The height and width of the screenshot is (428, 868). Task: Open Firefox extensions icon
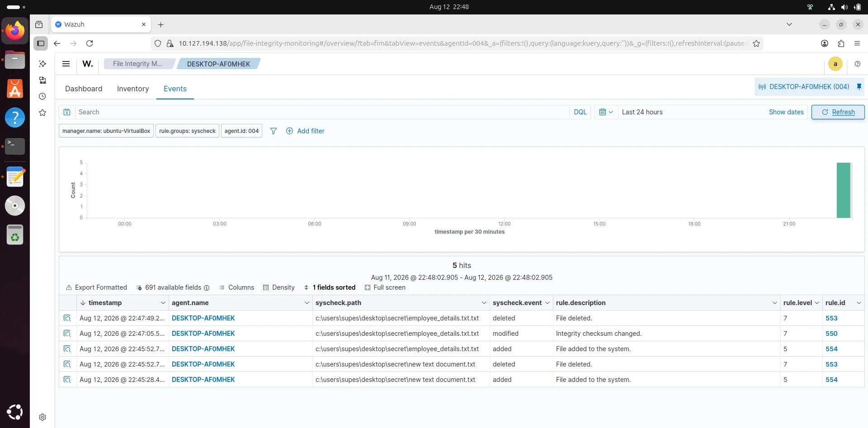[x=841, y=43]
